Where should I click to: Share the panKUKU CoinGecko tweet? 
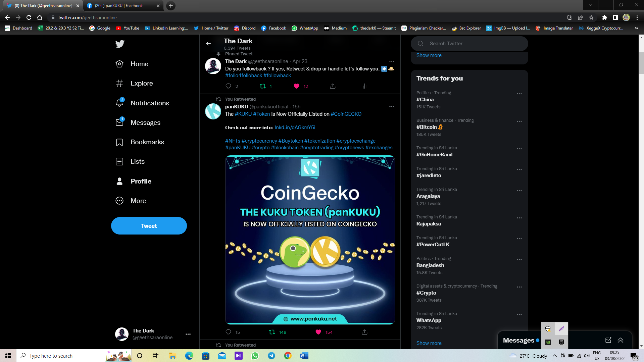pos(364,332)
